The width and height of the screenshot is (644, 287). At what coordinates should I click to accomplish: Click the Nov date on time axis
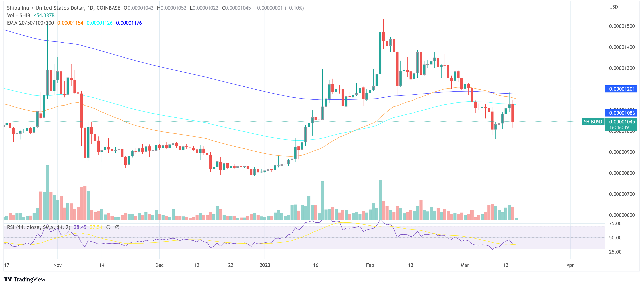(x=57, y=265)
